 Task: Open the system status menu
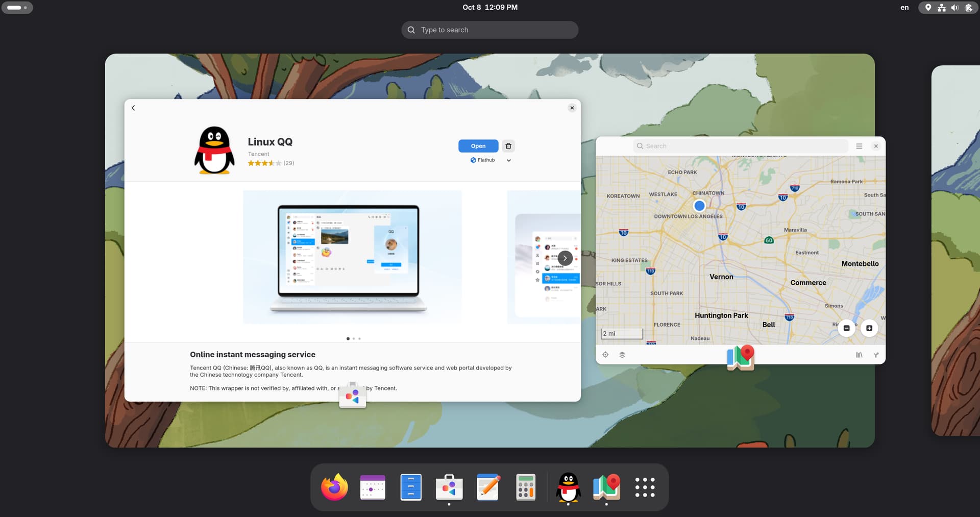tap(948, 8)
